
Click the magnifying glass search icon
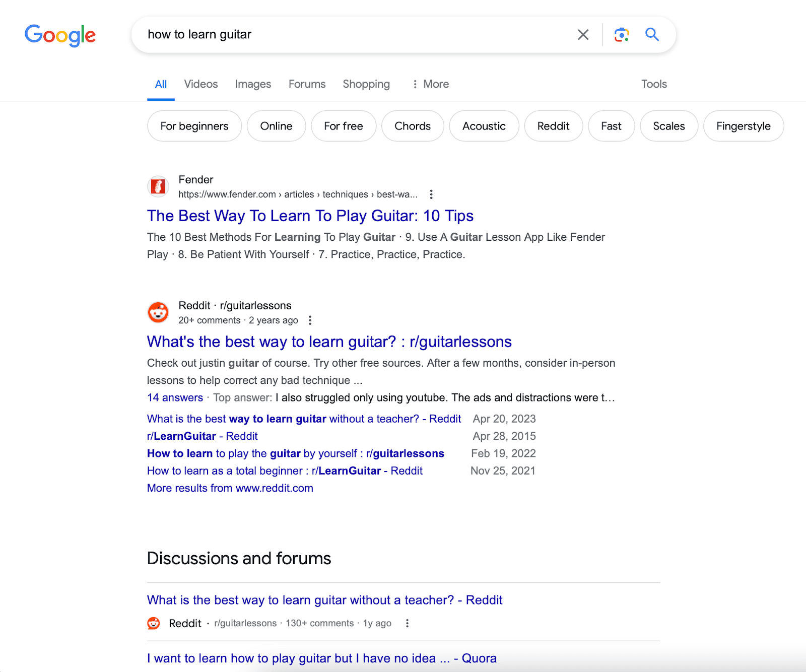click(652, 34)
